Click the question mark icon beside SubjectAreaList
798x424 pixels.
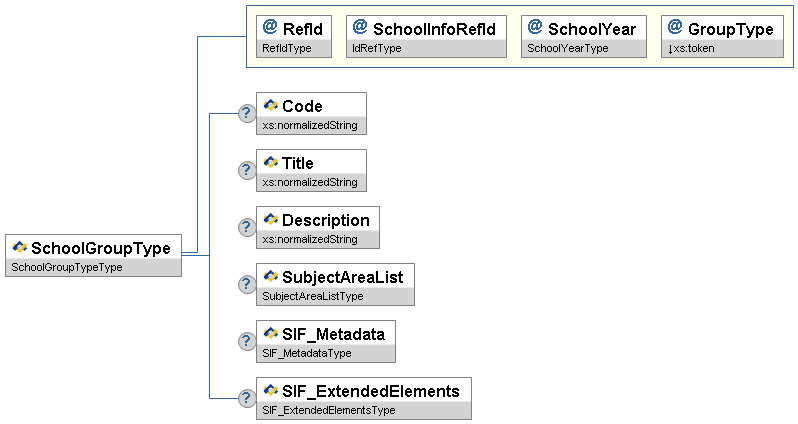coord(247,284)
